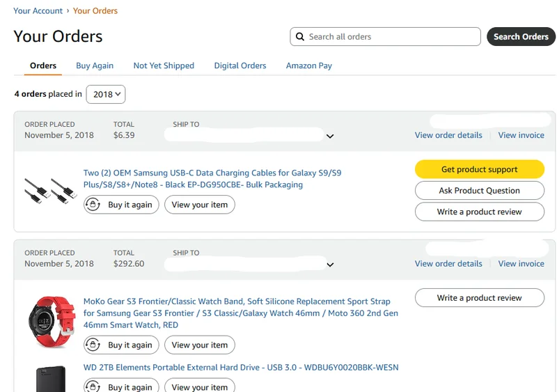Image resolution: width=557 pixels, height=392 pixels.
Task: Click the magnifier icon in the search box
Action: [300, 37]
